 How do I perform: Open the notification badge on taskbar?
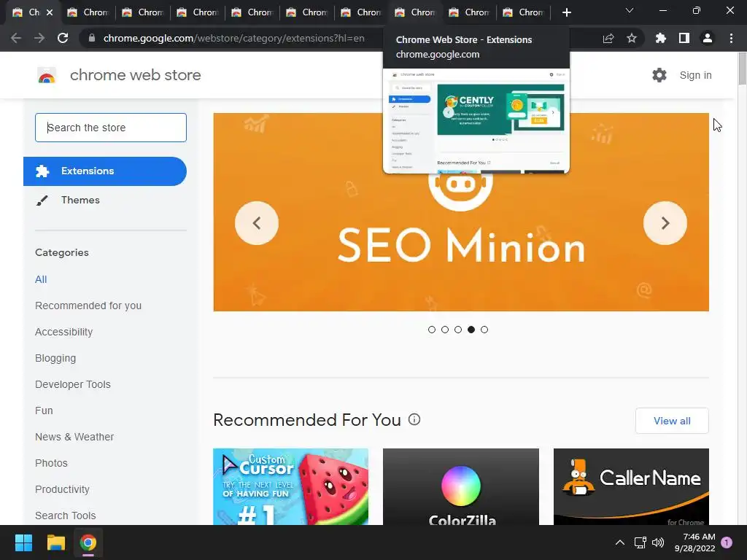(727, 542)
